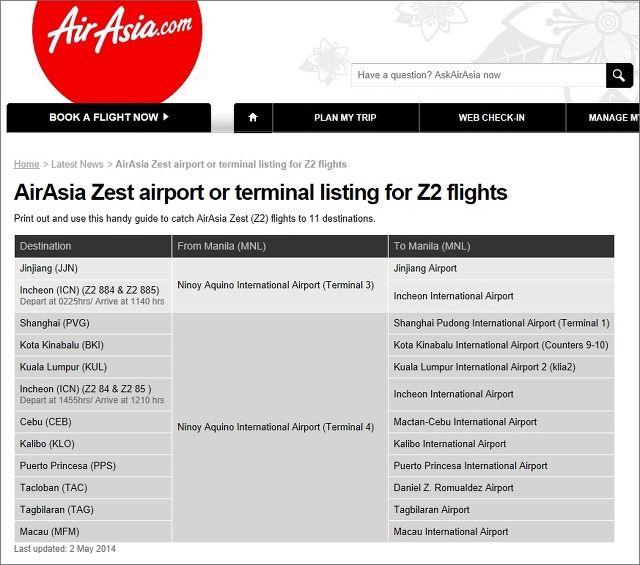Viewport: 640px width, 565px height.
Task: Click the page heading about Z2 flights
Action: click(x=260, y=192)
